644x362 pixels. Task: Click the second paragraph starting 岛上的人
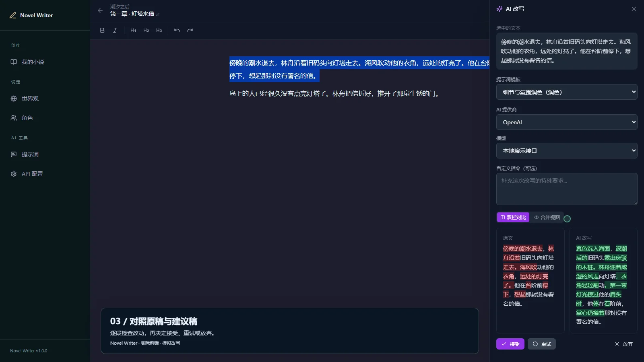point(335,94)
